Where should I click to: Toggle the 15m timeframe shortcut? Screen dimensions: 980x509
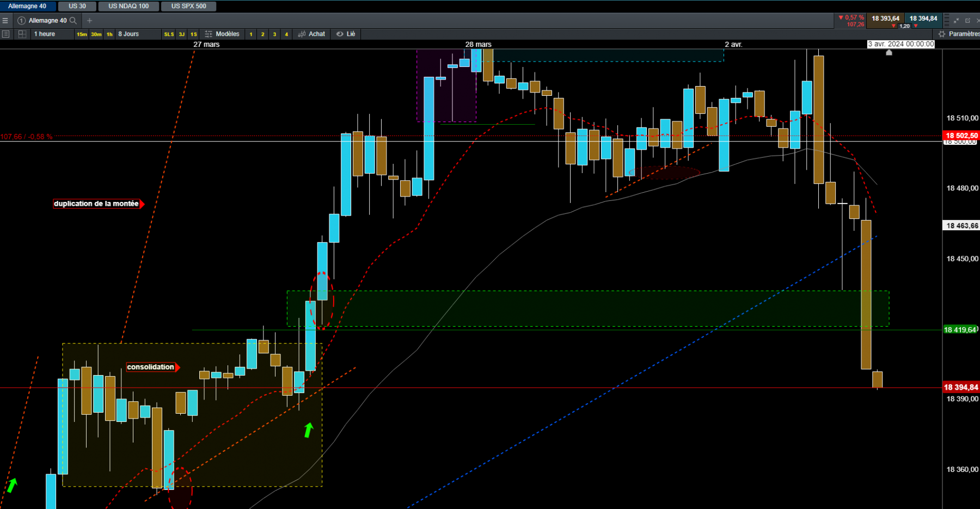pyautogui.click(x=82, y=34)
